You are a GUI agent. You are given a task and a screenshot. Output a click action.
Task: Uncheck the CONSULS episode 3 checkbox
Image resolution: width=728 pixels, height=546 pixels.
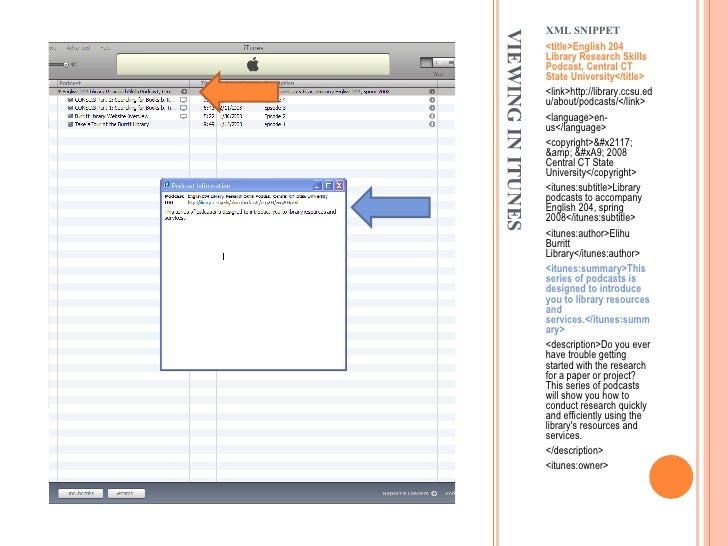click(71, 108)
